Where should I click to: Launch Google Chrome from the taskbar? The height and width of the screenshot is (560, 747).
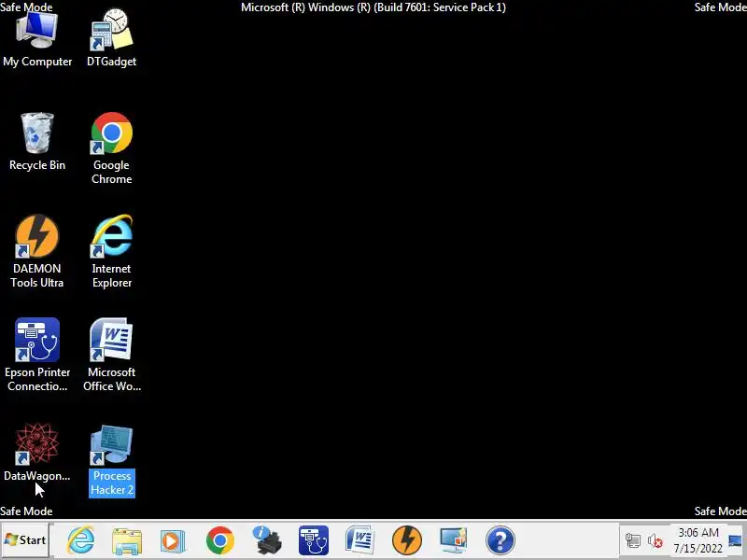point(220,540)
